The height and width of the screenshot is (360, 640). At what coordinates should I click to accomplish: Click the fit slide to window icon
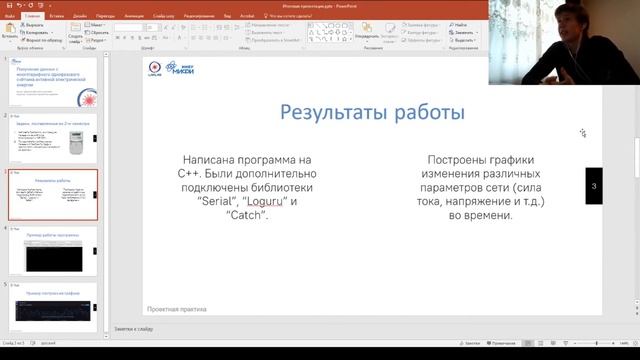tap(635, 343)
